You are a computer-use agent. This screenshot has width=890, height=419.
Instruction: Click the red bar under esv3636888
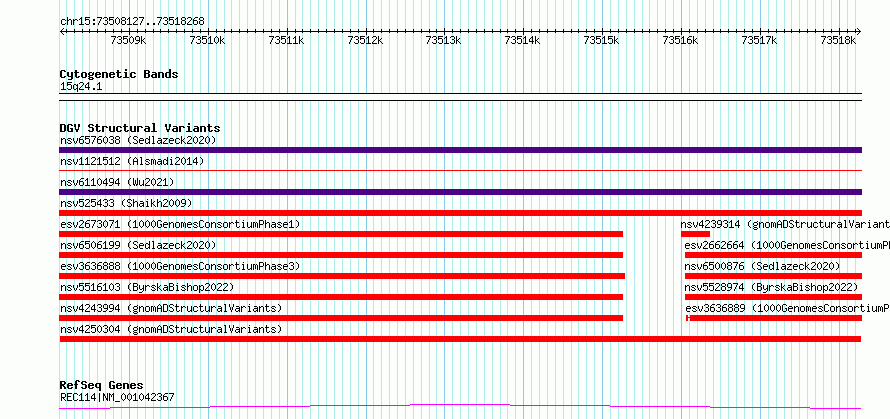point(342,276)
